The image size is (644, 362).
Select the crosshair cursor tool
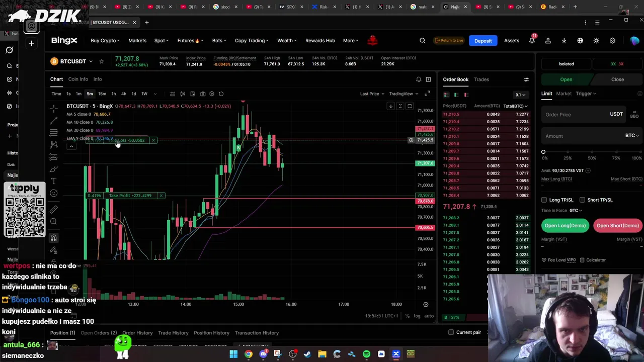pyautogui.click(x=54, y=108)
